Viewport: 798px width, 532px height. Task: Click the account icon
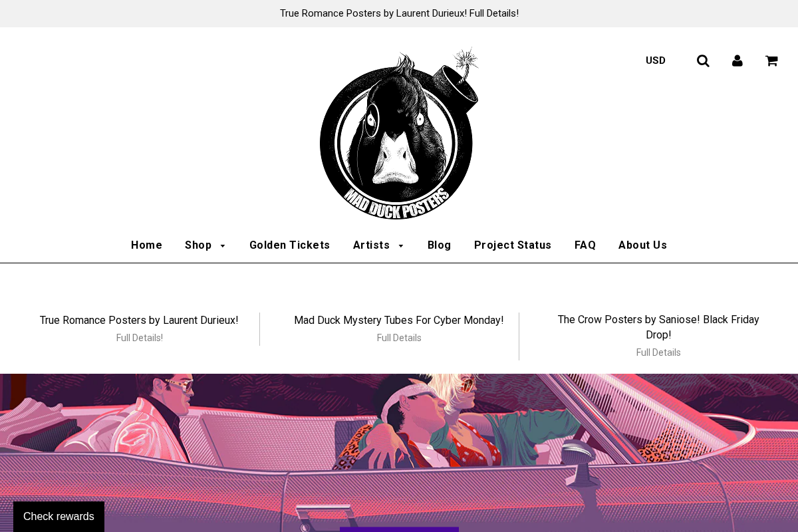pos(737,61)
